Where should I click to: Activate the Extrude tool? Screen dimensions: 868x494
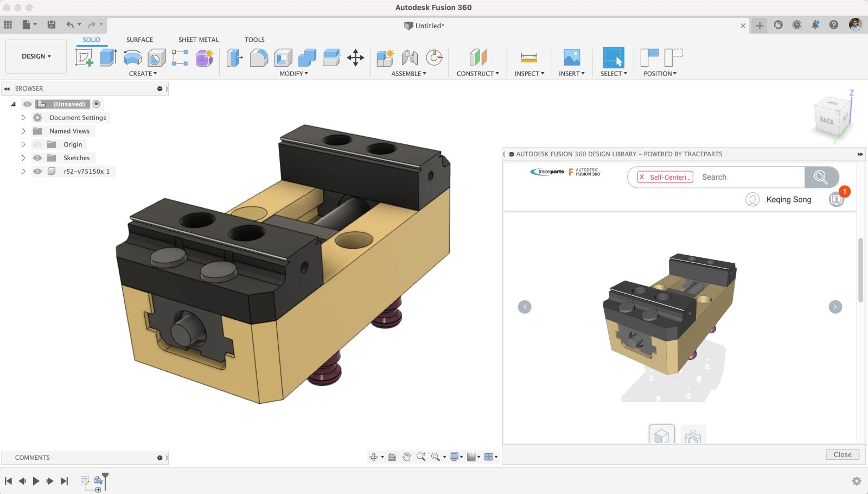click(x=107, y=57)
